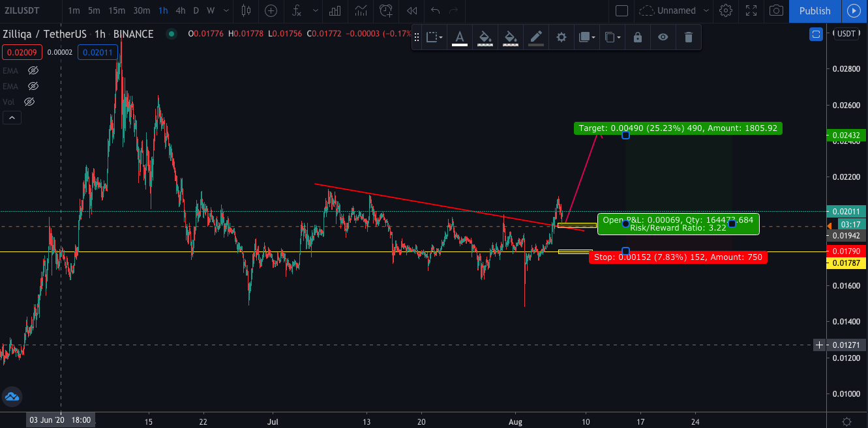This screenshot has height=428, width=868.
Task: Click the blue auto-scale icon near price axis
Action: [816, 34]
